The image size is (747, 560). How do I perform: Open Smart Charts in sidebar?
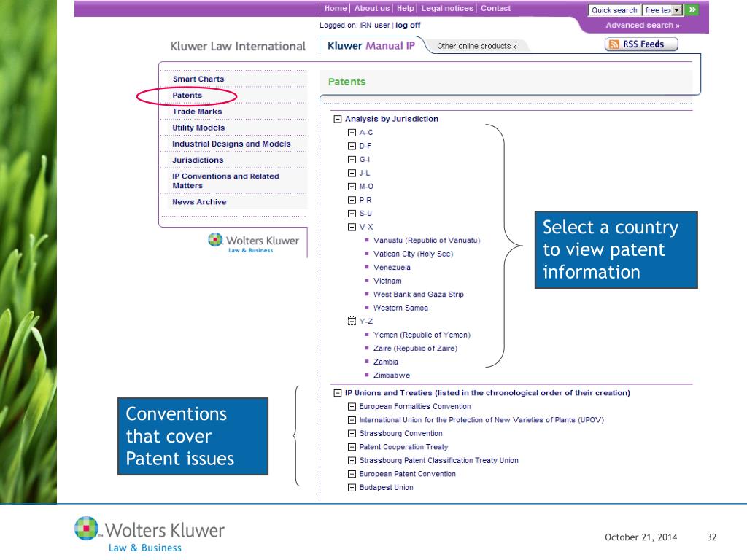198,79
